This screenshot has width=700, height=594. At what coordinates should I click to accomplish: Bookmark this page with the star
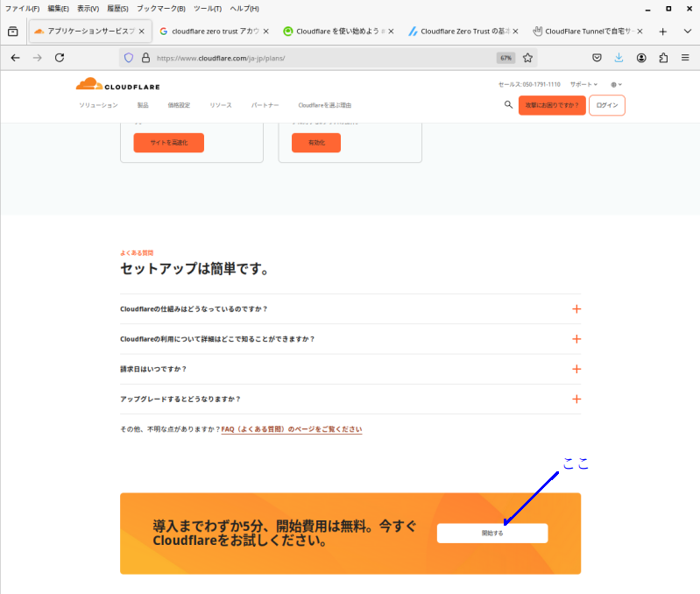pos(527,58)
